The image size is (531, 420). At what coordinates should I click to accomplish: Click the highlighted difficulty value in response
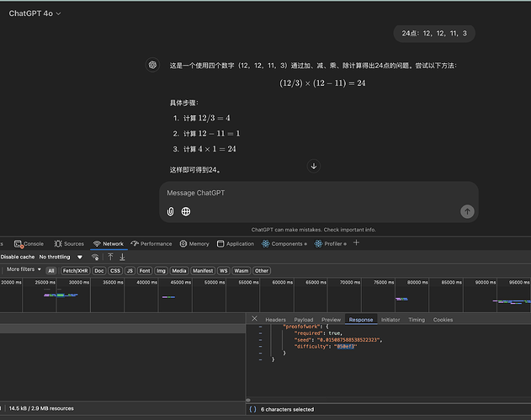tap(345, 347)
